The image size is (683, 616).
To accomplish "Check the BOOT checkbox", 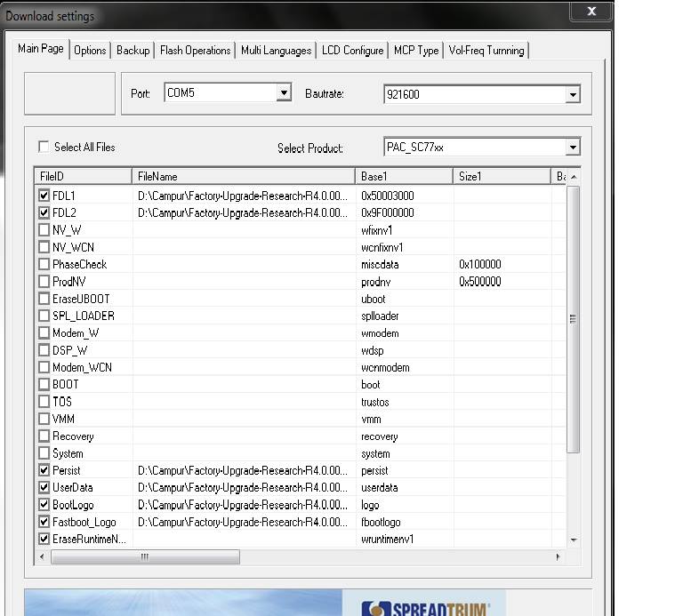I will tap(44, 384).
